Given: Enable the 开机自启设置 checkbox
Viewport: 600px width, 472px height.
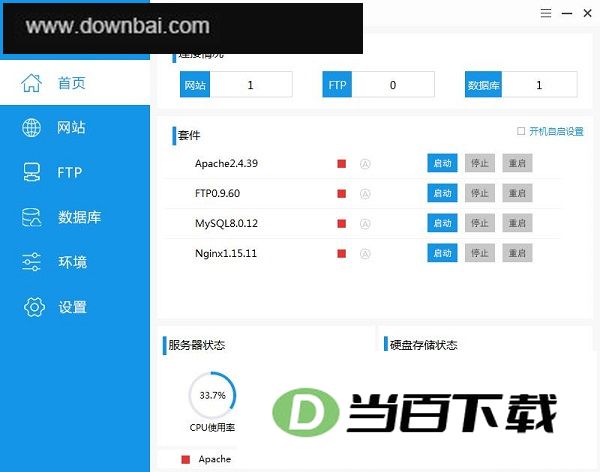Looking at the screenshot, I should (x=521, y=131).
